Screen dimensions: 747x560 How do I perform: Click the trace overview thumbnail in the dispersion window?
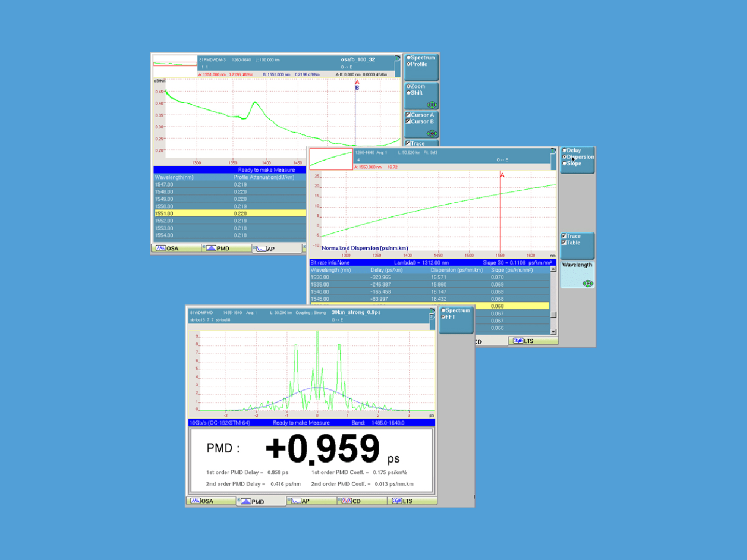(331, 159)
